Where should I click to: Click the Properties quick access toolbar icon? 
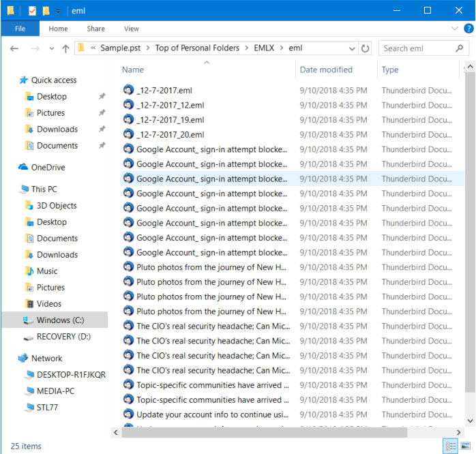[32, 11]
